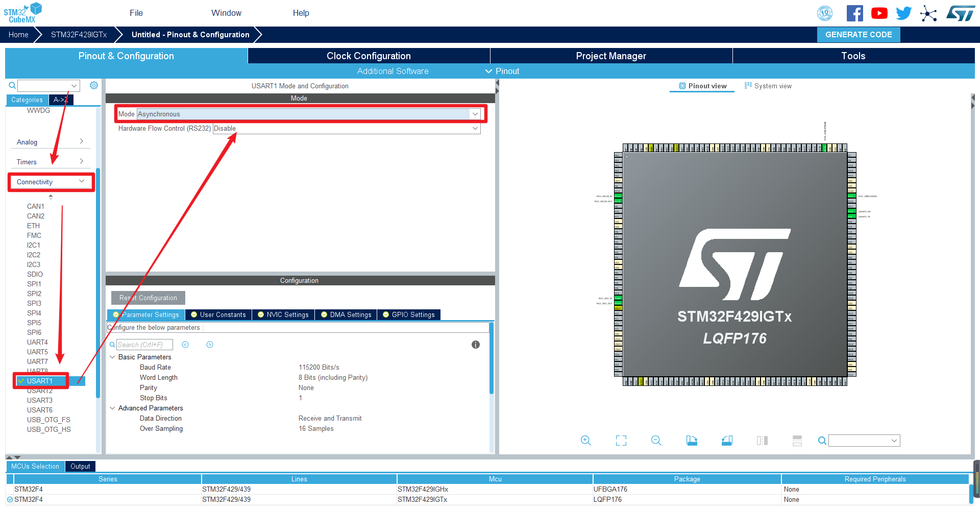Toggle the USART1 peripheral entry

(40, 381)
